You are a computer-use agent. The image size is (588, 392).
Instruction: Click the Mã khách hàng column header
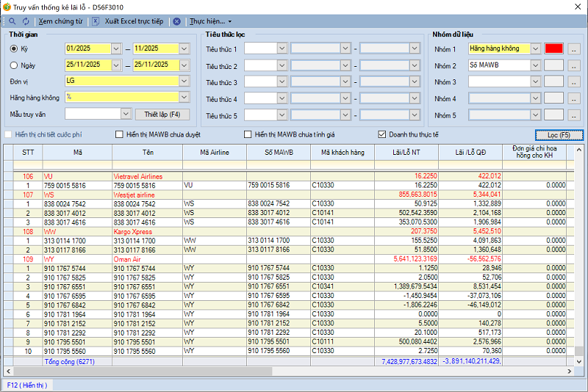tap(343, 152)
